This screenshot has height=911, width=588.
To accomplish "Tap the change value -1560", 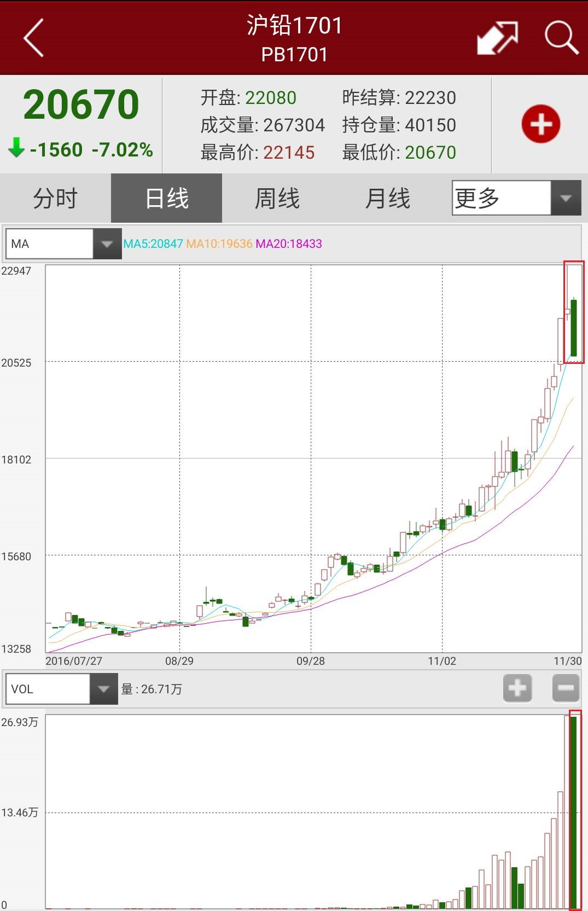I will click(56, 149).
